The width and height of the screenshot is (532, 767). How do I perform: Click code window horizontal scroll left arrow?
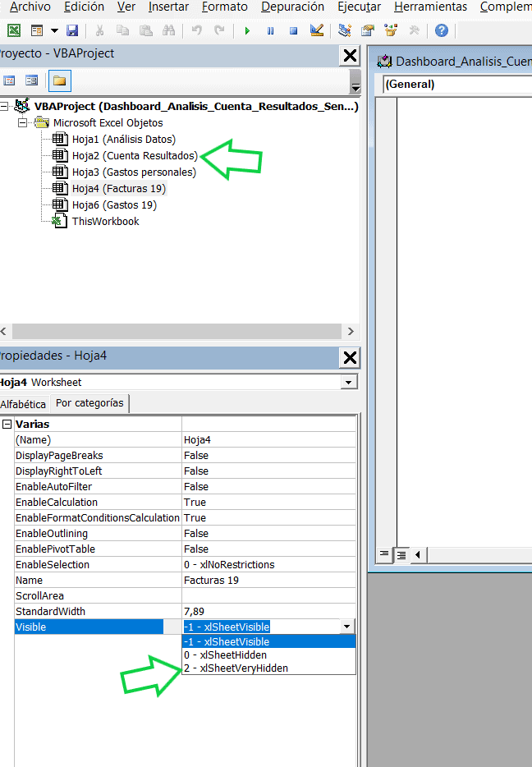tap(418, 555)
